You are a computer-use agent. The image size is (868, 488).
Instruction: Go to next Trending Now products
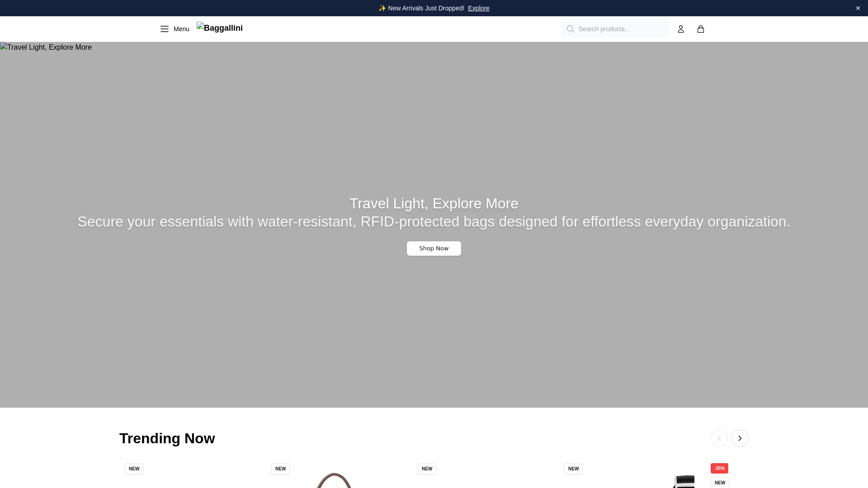click(740, 438)
